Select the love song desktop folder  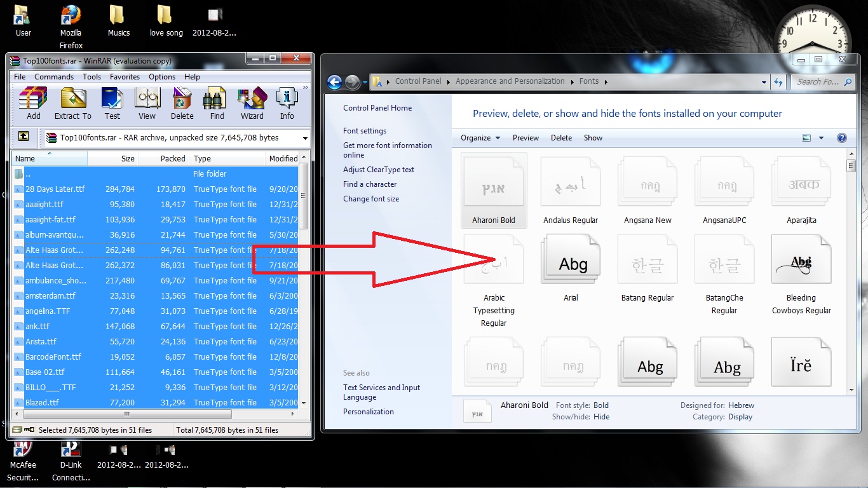coord(166,22)
